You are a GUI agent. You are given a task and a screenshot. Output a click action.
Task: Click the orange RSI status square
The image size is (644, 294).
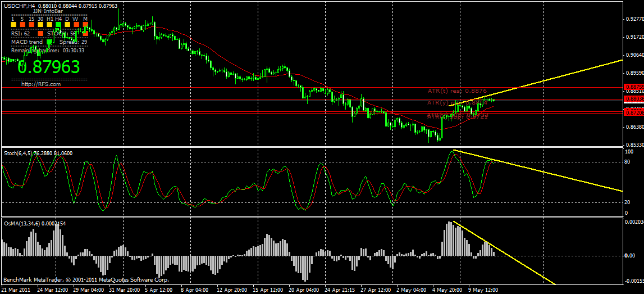pyautogui.click(x=40, y=33)
